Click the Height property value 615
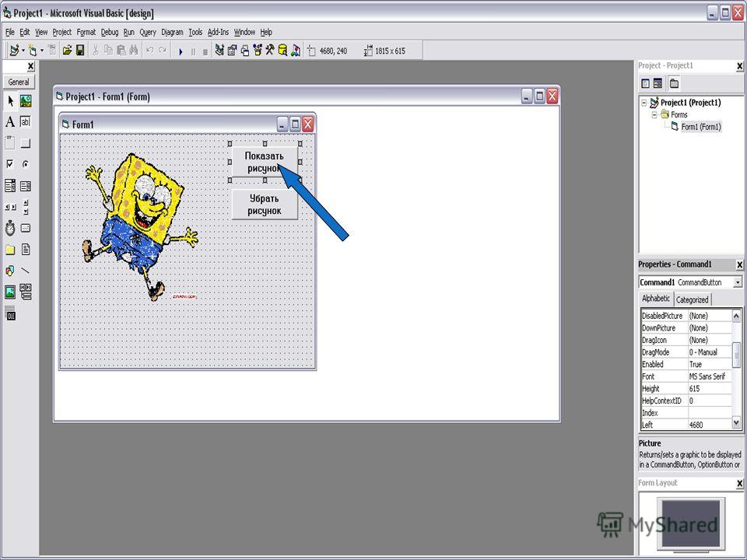The height and width of the screenshot is (560, 747). (x=710, y=389)
